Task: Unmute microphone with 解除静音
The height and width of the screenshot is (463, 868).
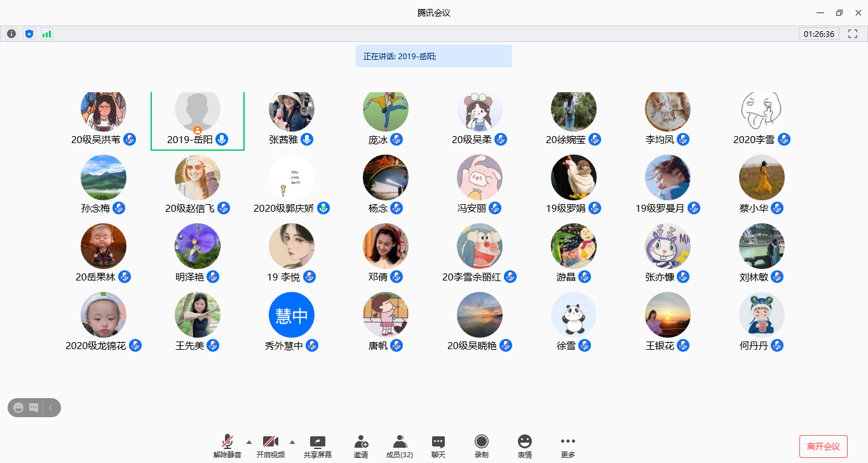Action: (x=227, y=446)
